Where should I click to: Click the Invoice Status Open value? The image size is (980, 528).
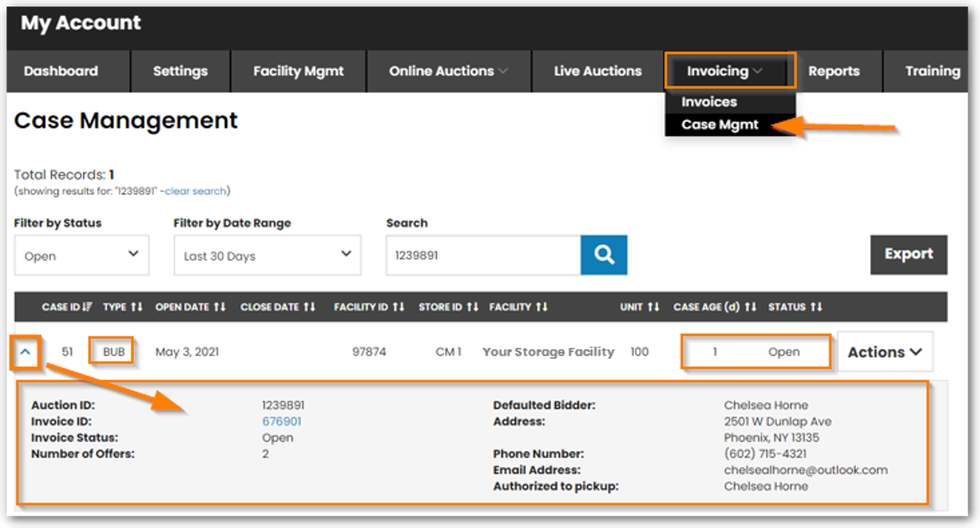(x=278, y=438)
